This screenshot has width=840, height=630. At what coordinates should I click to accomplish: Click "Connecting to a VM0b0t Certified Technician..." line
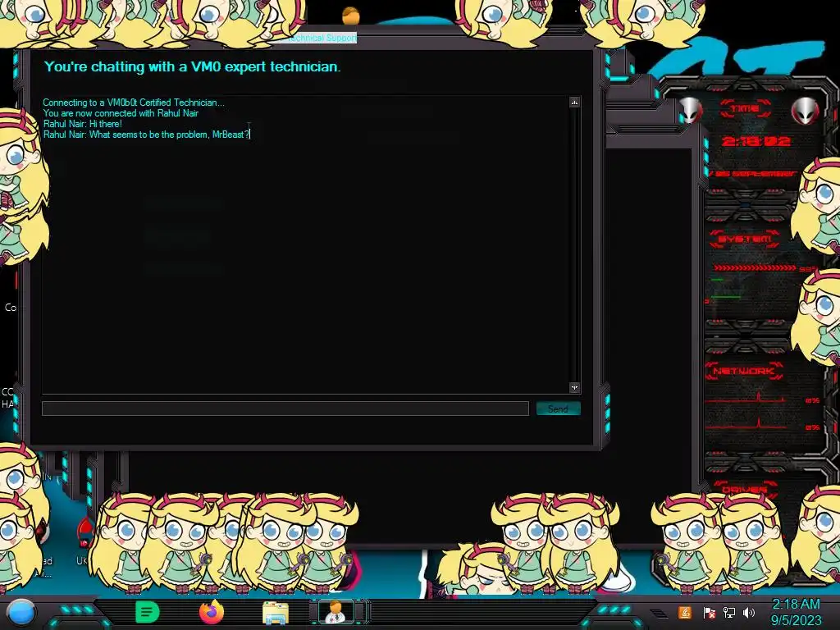coord(134,103)
